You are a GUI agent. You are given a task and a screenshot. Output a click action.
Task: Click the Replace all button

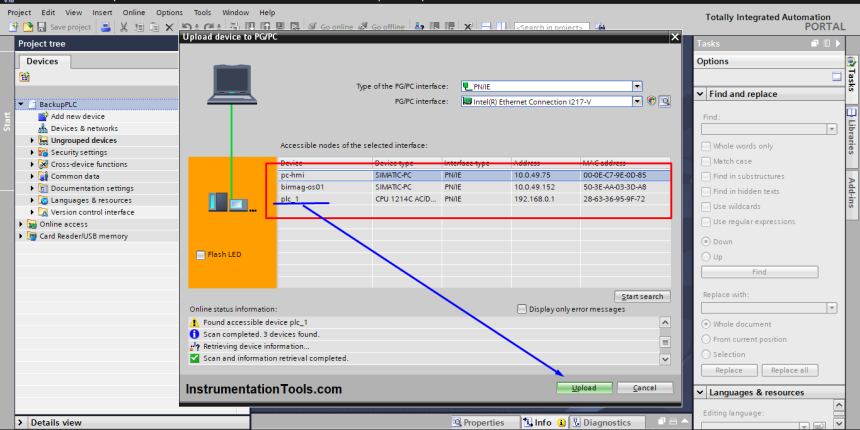click(x=789, y=370)
